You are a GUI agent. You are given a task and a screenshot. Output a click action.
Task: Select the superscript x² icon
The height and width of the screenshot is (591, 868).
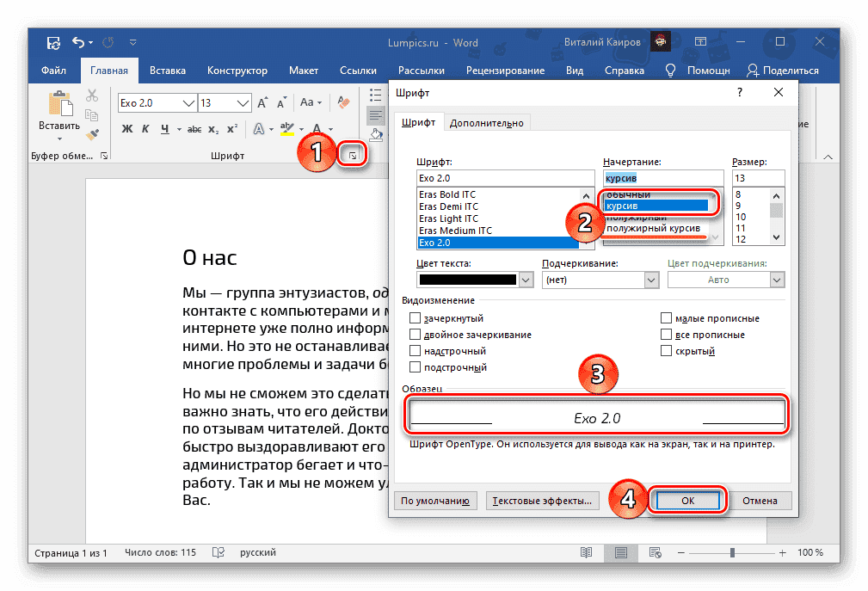232,129
